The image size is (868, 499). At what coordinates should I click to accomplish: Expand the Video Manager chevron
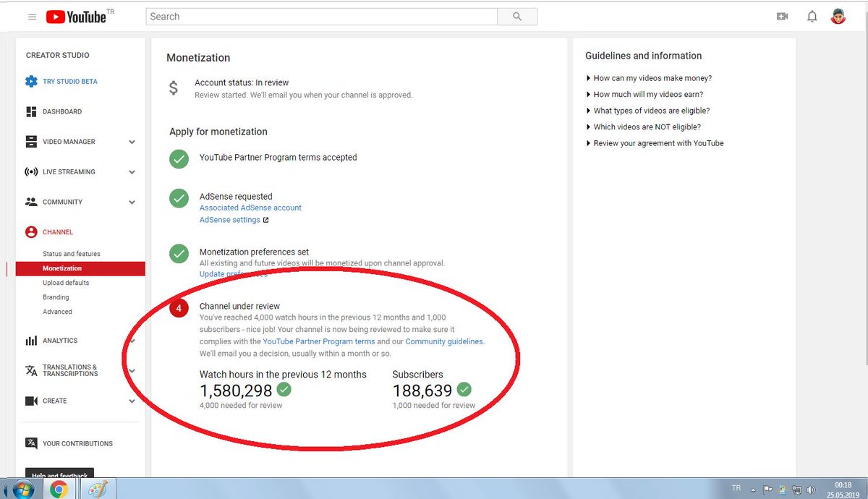pyautogui.click(x=132, y=142)
